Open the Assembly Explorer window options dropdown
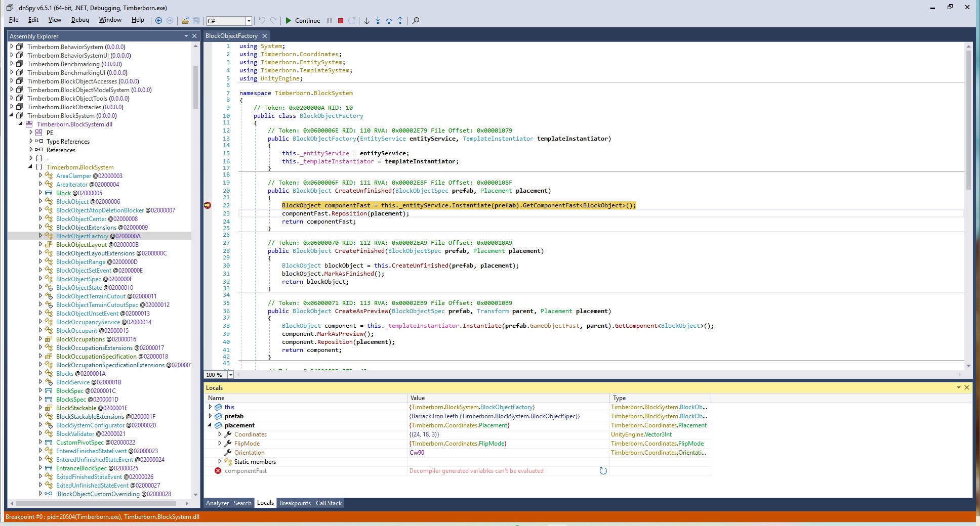 [186, 36]
